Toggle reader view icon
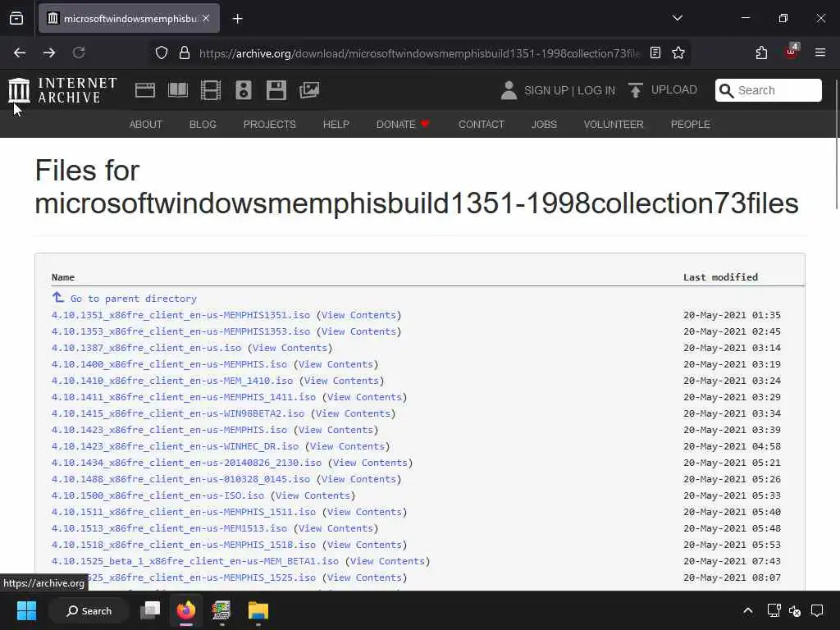This screenshot has height=630, width=840. point(655,52)
